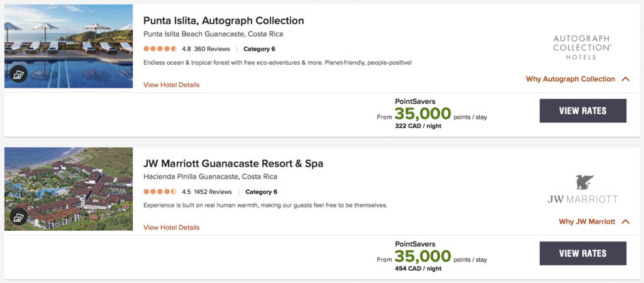
Task: Click Punta Islita star rating circles
Action: coord(160,48)
